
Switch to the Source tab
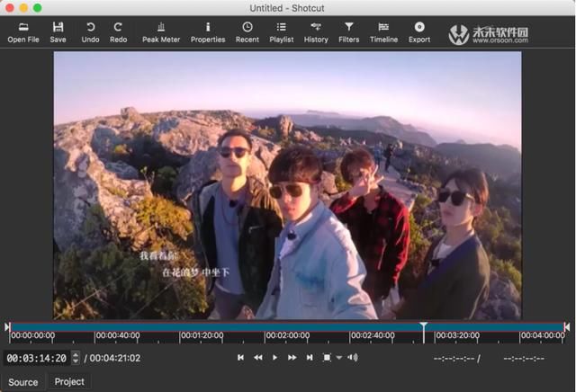[23, 382]
